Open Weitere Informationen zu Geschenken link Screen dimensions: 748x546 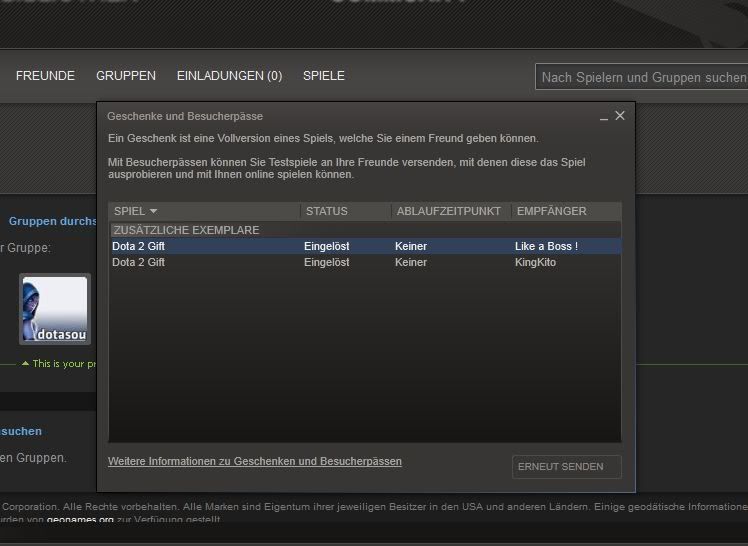[x=255, y=462]
